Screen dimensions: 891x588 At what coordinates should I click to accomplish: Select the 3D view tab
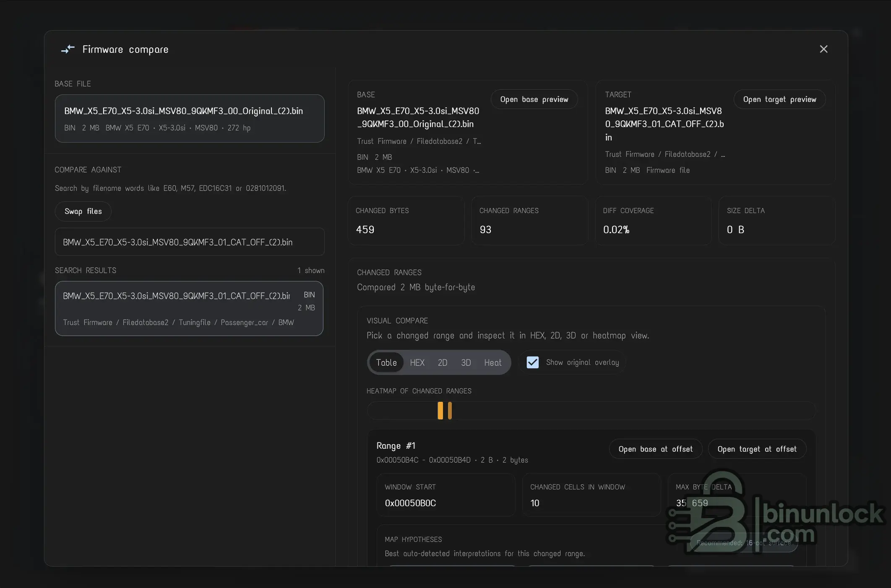(466, 362)
